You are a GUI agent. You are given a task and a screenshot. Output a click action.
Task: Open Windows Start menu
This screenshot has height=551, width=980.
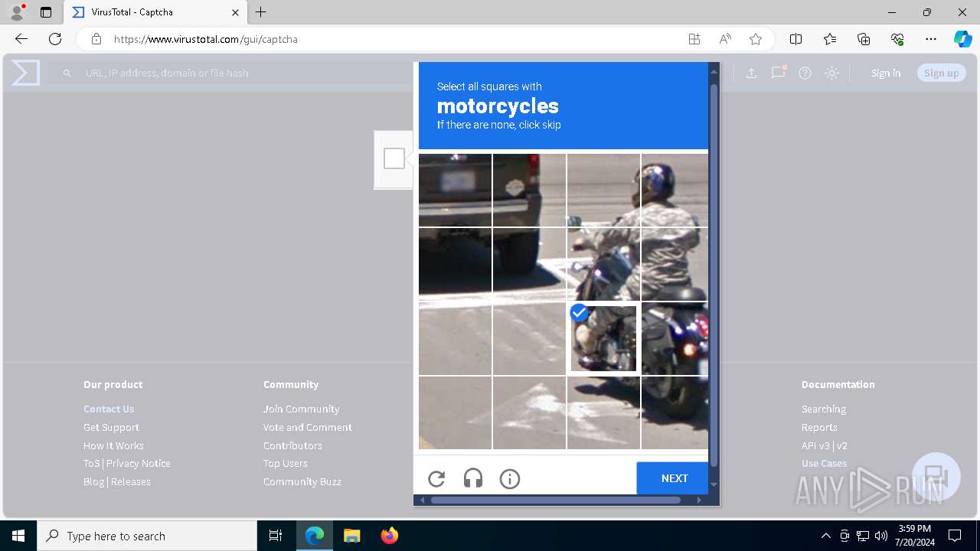[18, 536]
